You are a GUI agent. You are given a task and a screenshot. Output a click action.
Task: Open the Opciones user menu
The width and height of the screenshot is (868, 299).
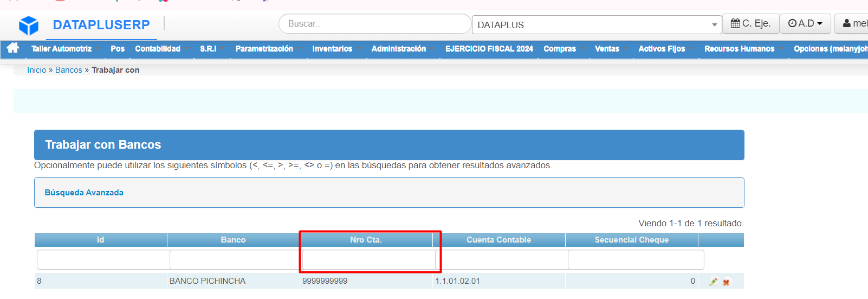tap(830, 49)
